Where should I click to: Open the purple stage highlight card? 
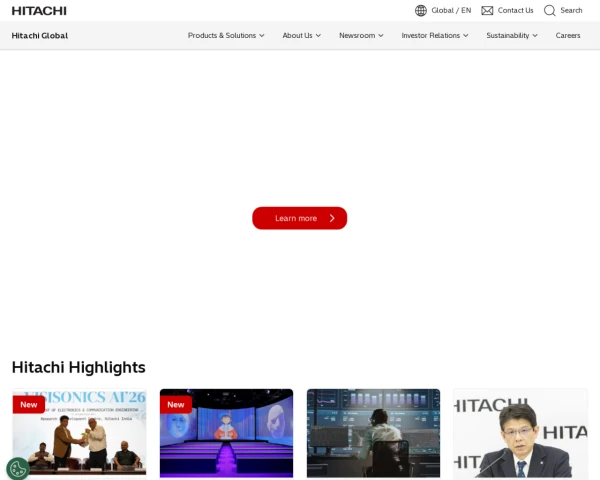[x=227, y=434]
